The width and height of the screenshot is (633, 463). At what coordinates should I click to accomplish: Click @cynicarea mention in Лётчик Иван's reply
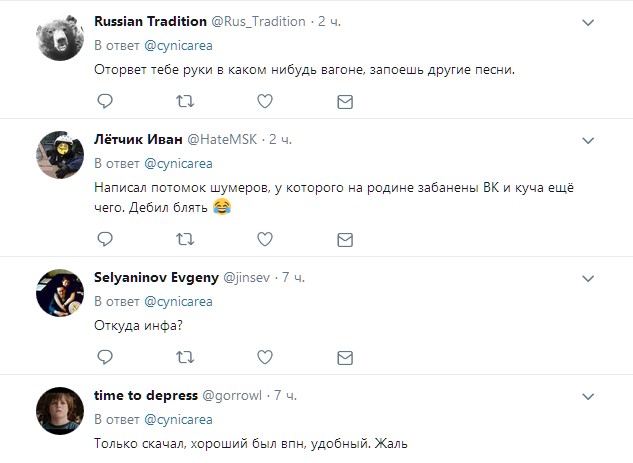click(178, 162)
